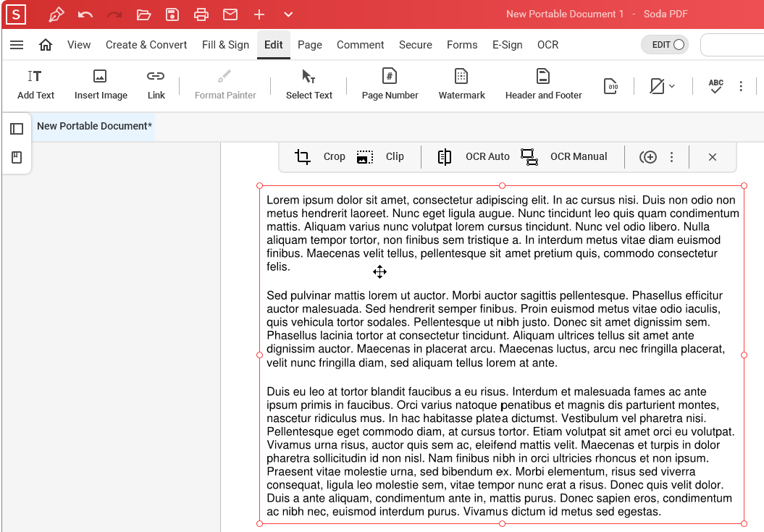
Task: Click the circled plus add icon
Action: pyautogui.click(x=648, y=157)
